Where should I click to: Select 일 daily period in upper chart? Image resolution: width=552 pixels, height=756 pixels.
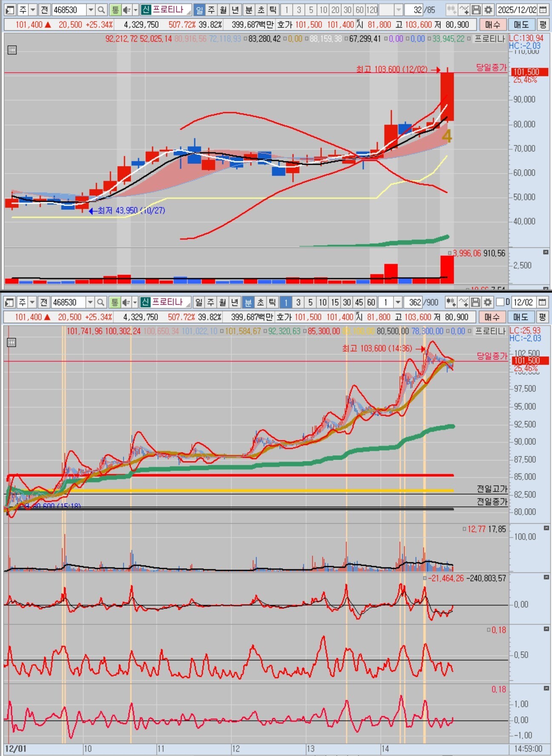tap(199, 10)
